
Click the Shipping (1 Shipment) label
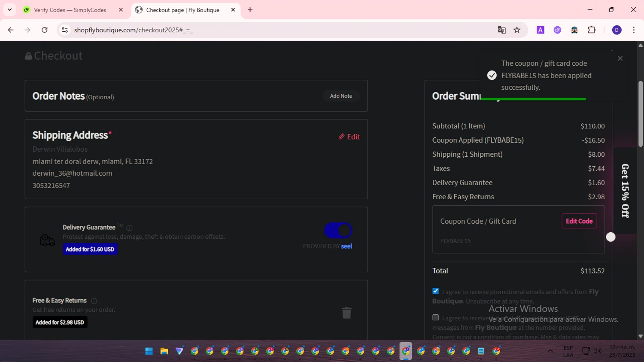click(x=467, y=155)
